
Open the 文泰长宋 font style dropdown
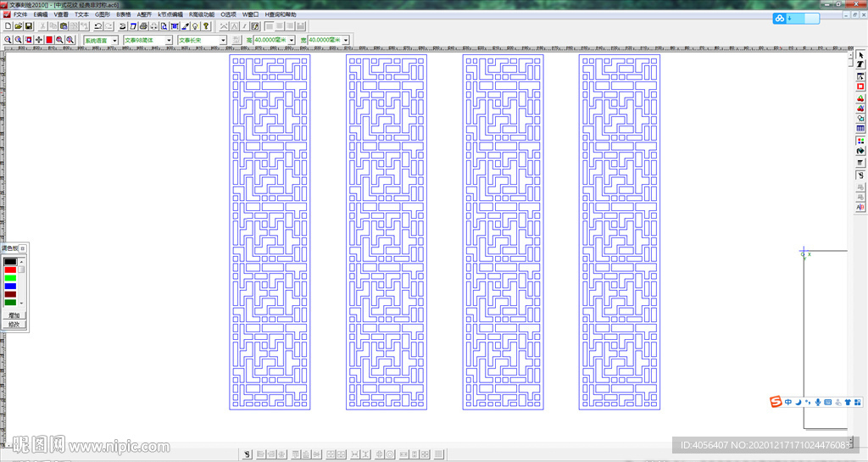[223, 41]
